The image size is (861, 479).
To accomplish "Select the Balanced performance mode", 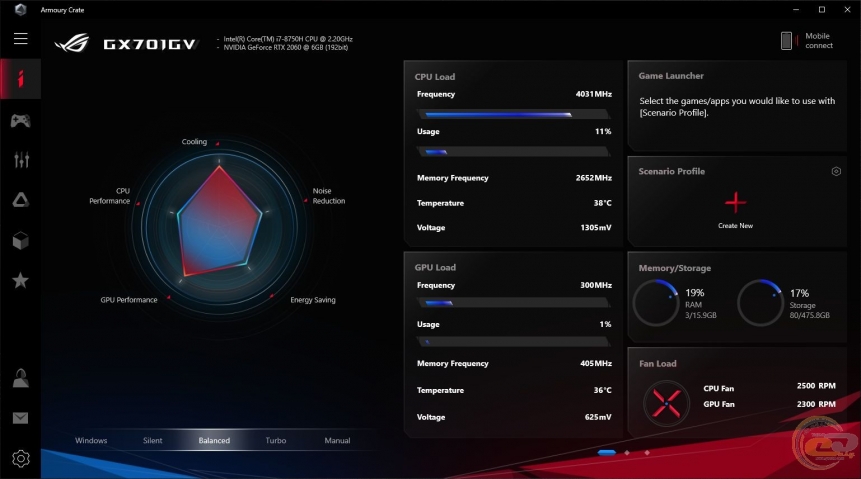I will [x=214, y=441].
